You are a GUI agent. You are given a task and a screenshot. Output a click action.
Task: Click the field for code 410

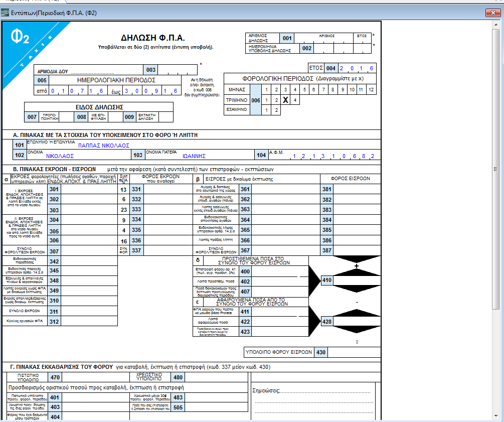click(x=357, y=280)
